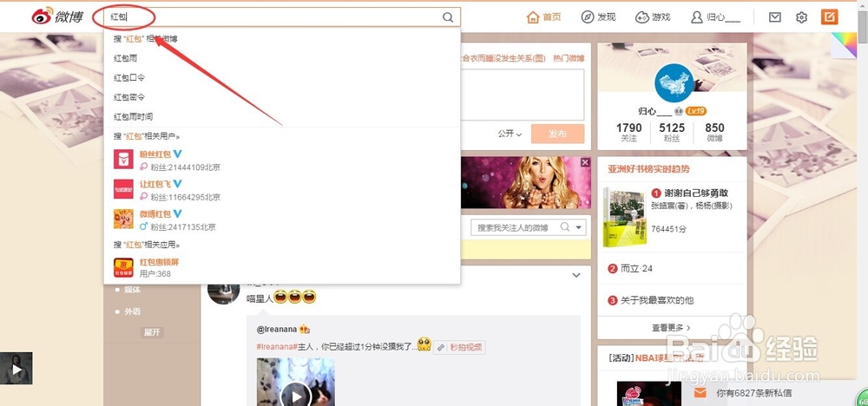Play the floating mini video at left

click(x=16, y=369)
